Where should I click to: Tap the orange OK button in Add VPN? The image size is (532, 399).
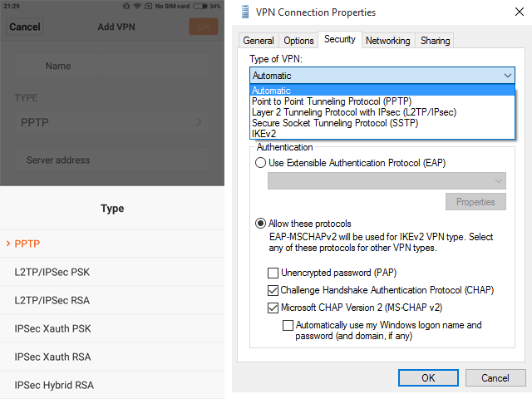click(204, 27)
